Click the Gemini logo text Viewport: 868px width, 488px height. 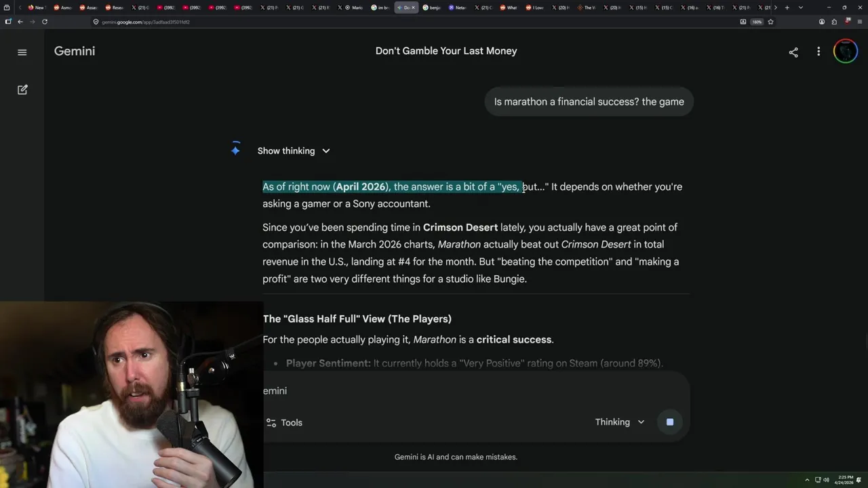coord(75,51)
